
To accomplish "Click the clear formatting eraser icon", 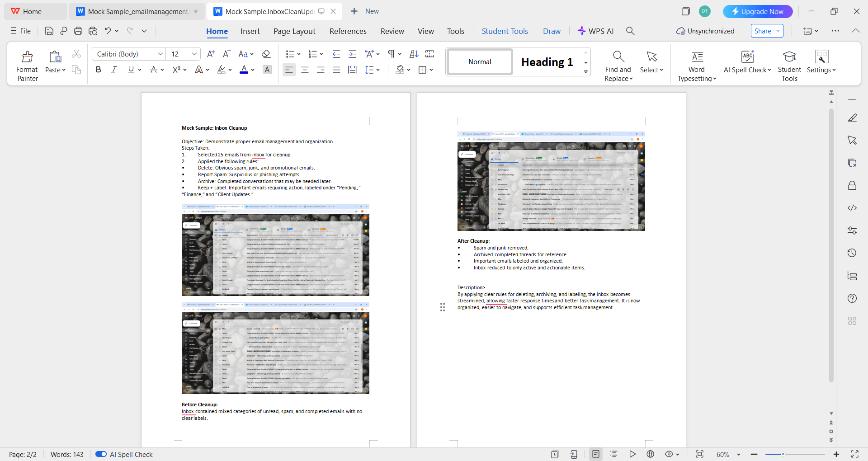I will [266, 54].
